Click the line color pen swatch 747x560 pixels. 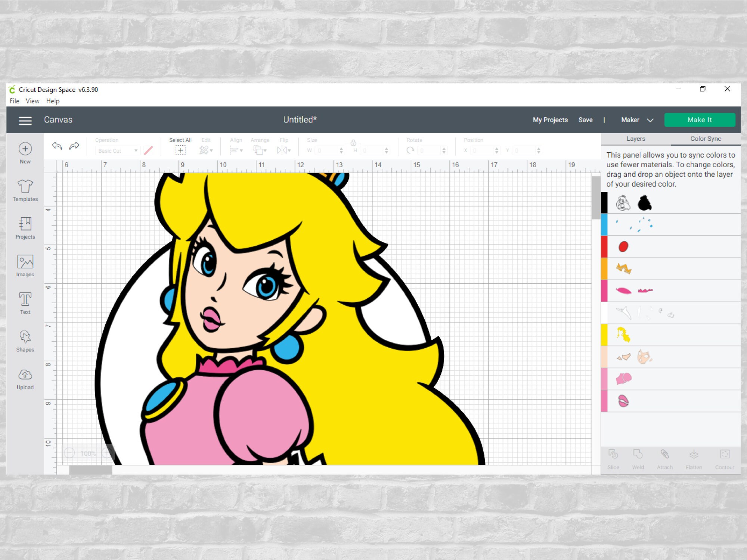pos(148,150)
